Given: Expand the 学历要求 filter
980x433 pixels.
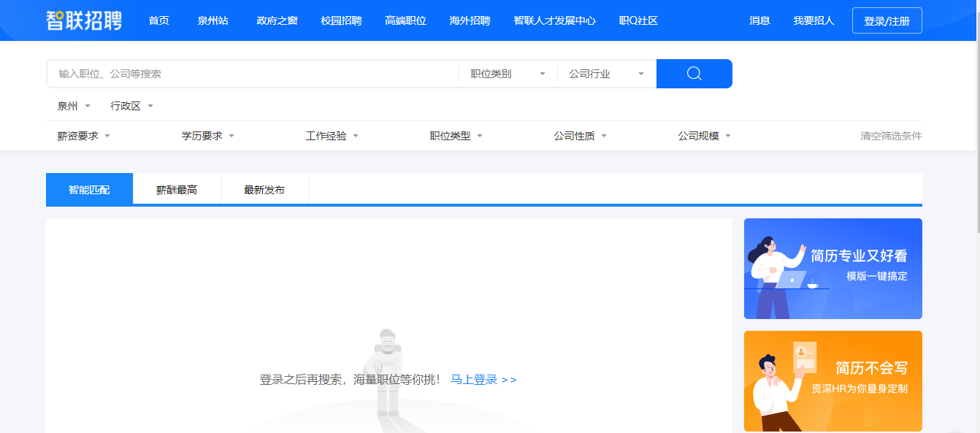Looking at the screenshot, I should (x=207, y=136).
